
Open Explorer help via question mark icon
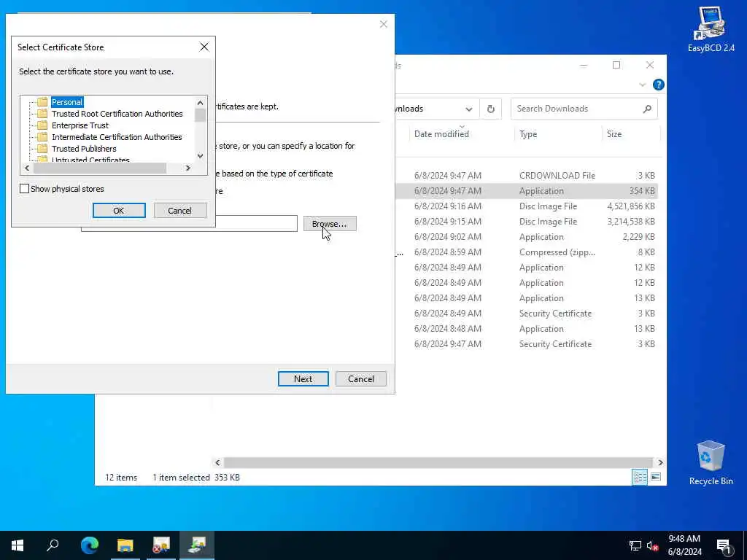tap(659, 85)
